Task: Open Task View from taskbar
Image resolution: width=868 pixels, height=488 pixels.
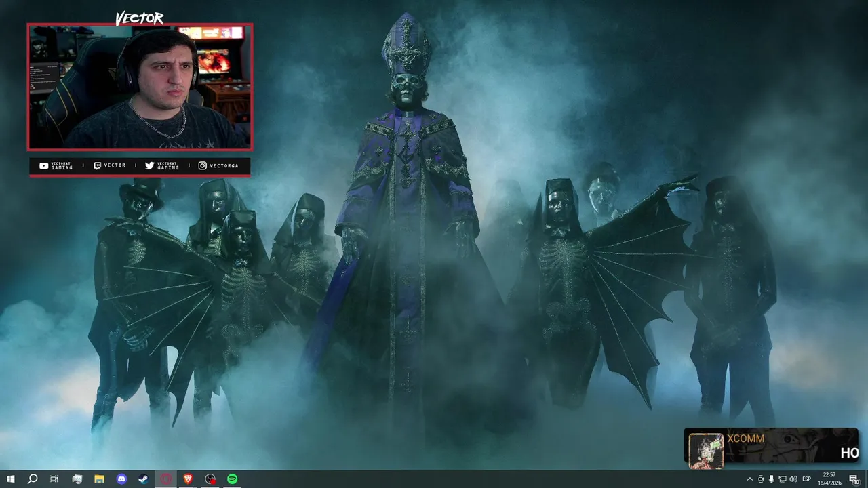Action: coord(54,479)
